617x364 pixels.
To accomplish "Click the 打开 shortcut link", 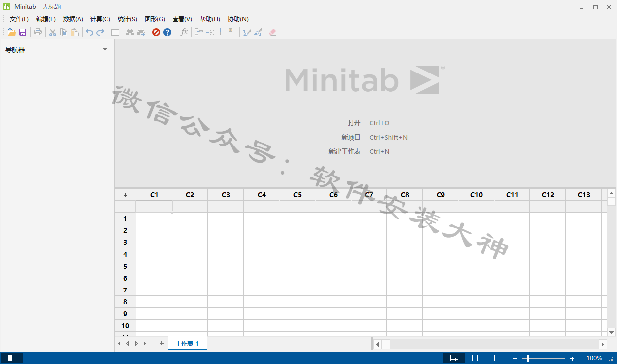I will pos(354,123).
